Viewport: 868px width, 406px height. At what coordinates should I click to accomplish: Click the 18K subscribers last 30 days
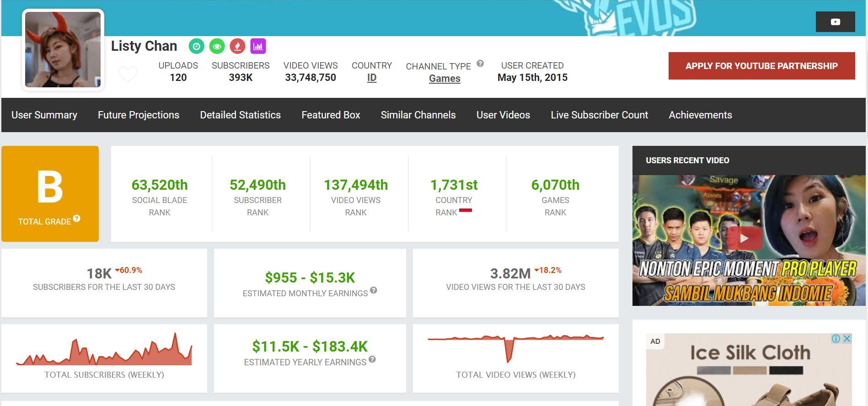point(99,273)
